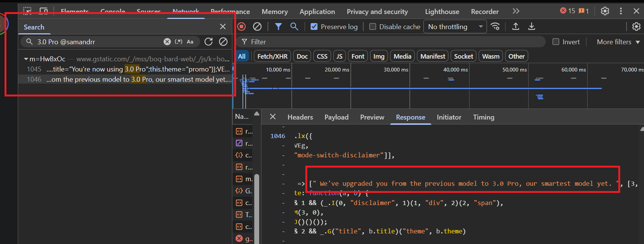Close the Search panel
Screen dimensions: 644x244
[223, 27]
